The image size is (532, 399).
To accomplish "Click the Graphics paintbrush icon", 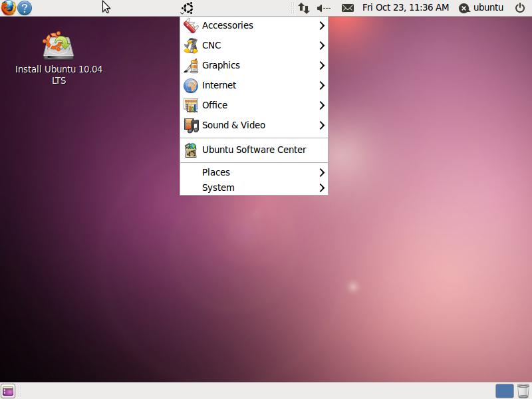I will (x=191, y=65).
